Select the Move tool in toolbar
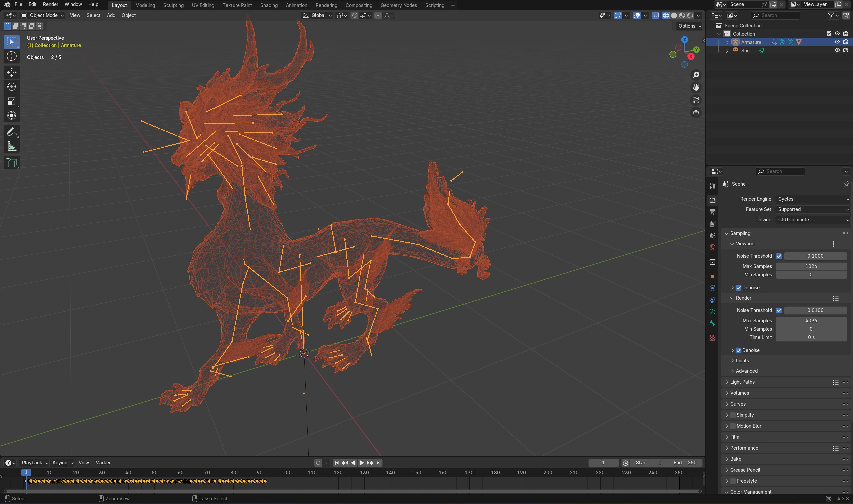Image resolution: width=853 pixels, height=504 pixels. tap(12, 72)
